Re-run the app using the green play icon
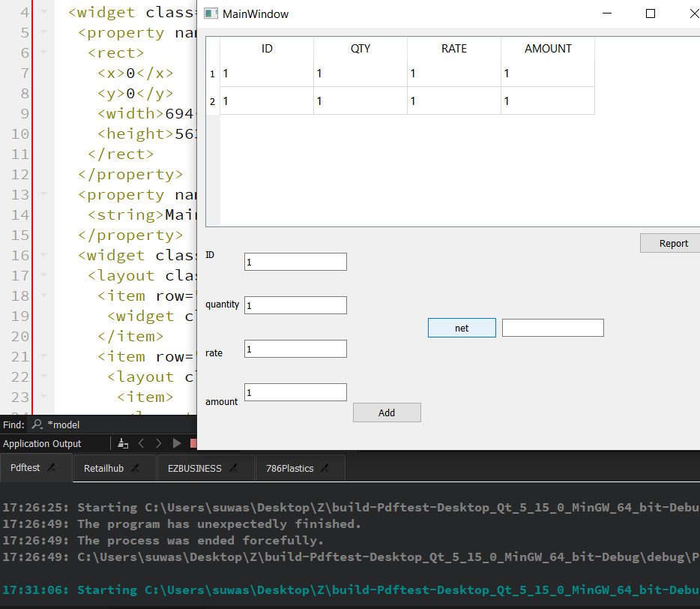Screen dimensions: 700x609 [176, 443]
